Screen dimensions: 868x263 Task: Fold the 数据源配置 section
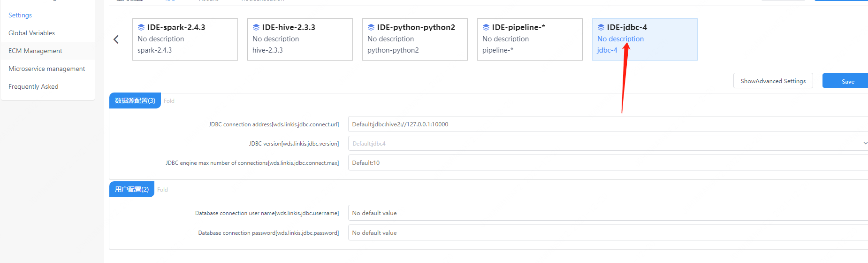tap(169, 101)
